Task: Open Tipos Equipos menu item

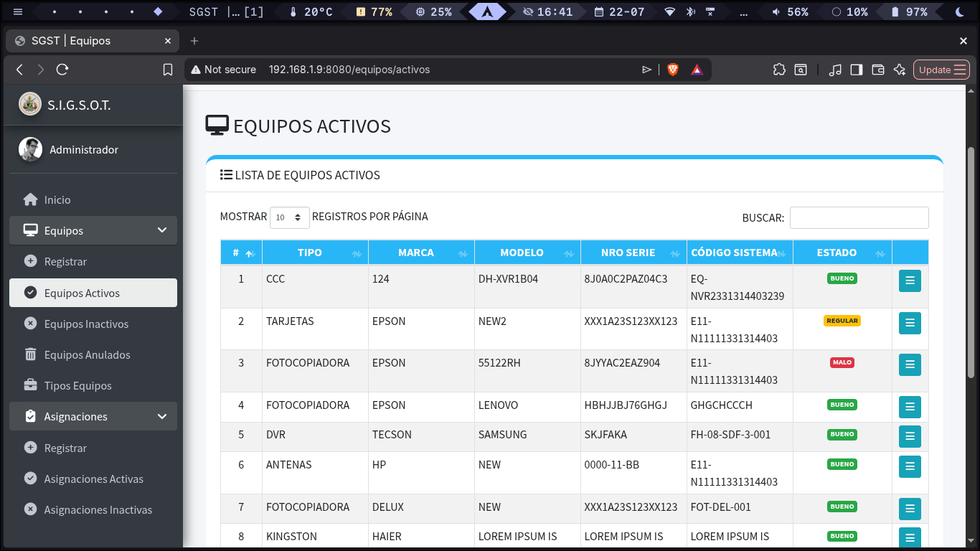Action: click(x=93, y=385)
